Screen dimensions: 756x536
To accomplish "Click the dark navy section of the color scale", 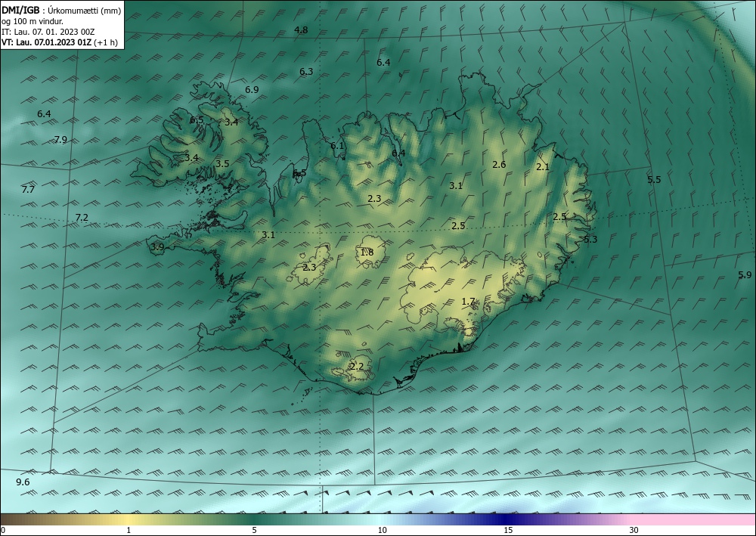I will (507, 519).
